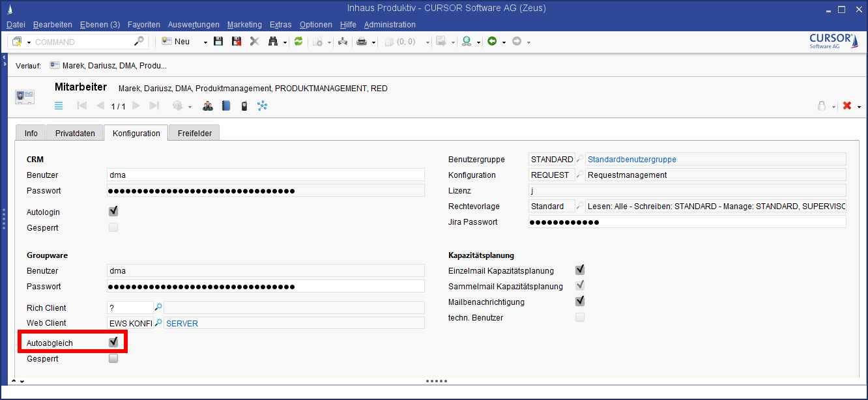Check the Groupware Gesperrt checkbox
This screenshot has height=400, width=868.
[x=113, y=358]
